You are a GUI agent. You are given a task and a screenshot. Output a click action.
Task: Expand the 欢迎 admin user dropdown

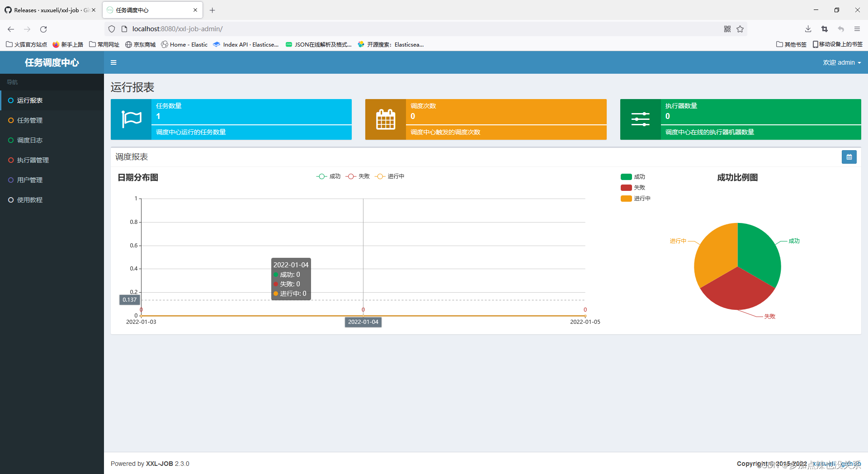842,62
